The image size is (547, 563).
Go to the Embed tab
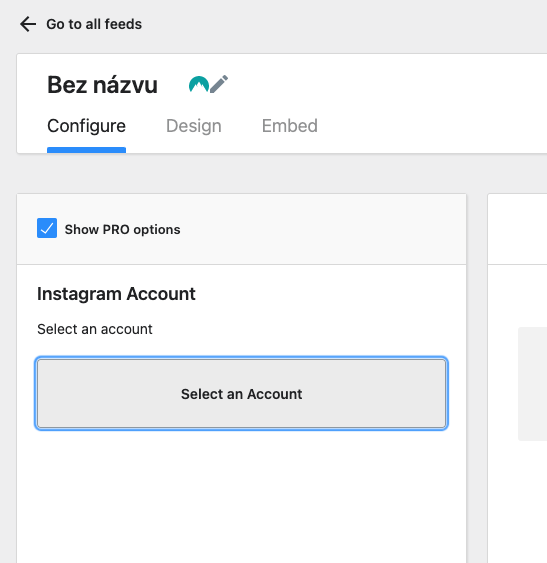[x=289, y=126]
